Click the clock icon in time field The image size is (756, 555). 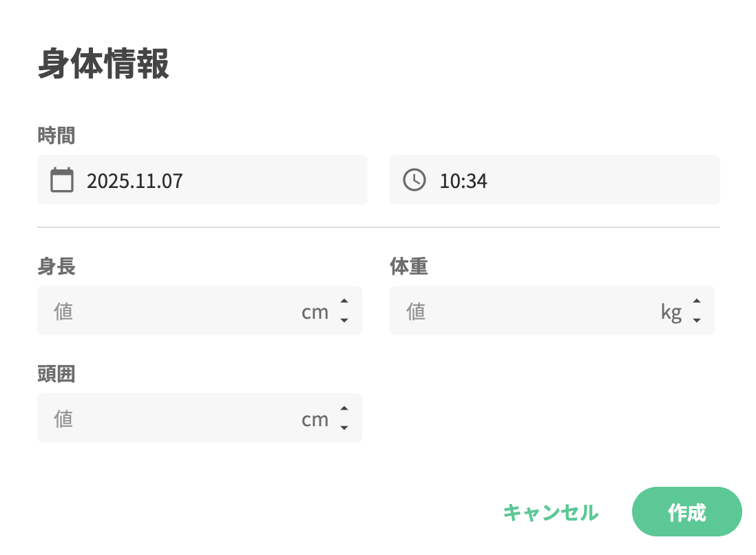pos(414,180)
